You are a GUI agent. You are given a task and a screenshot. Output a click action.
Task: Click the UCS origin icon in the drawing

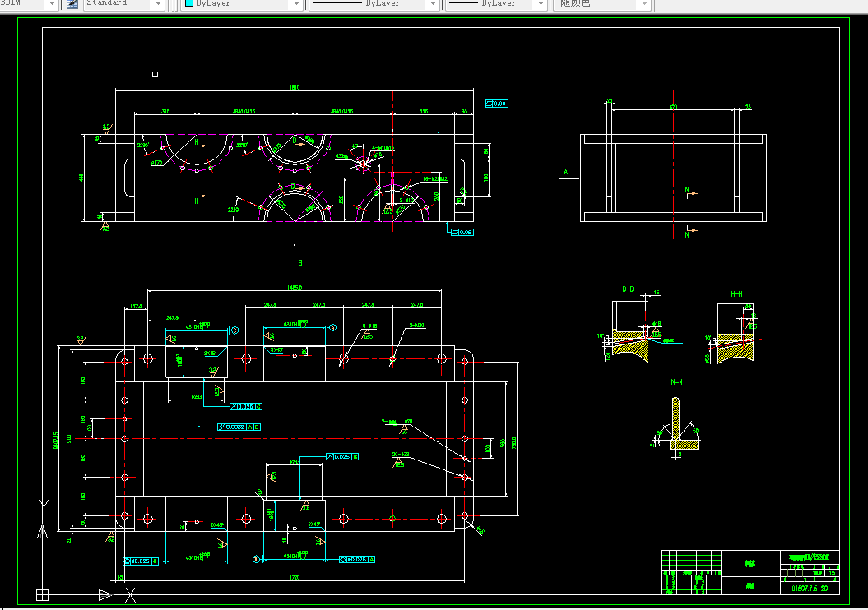pyautogui.click(x=42, y=595)
